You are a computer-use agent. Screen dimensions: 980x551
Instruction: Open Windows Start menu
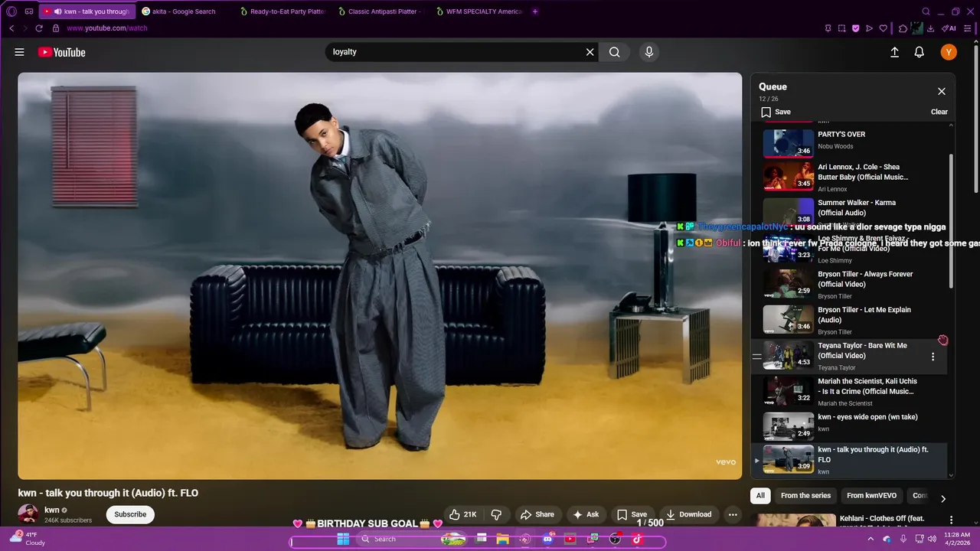coord(343,539)
